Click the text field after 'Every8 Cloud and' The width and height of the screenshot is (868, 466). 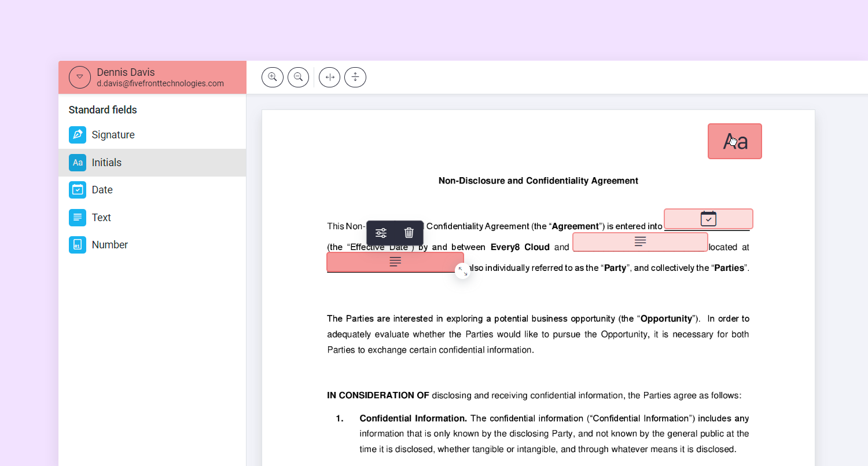[639, 242]
